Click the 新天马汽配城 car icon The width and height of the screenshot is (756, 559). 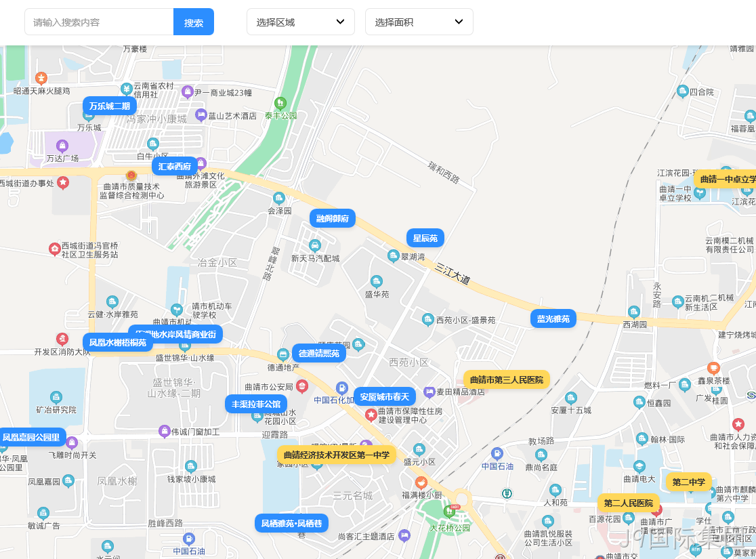click(315, 247)
